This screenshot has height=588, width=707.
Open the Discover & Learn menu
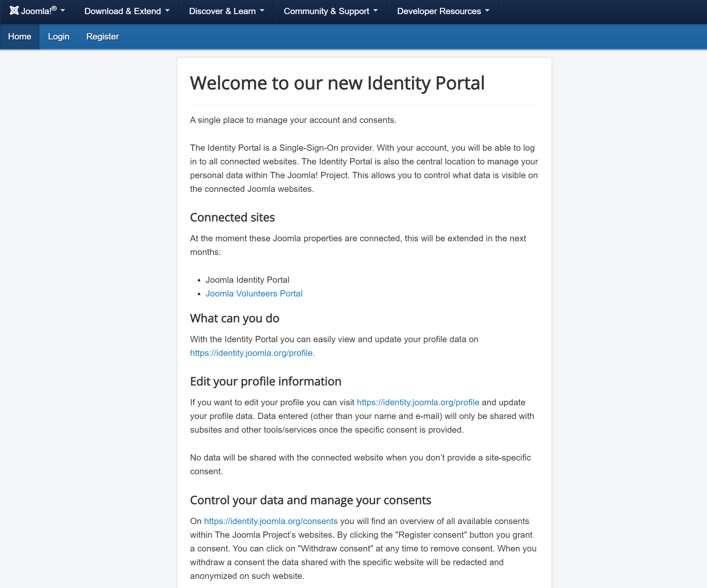point(222,11)
